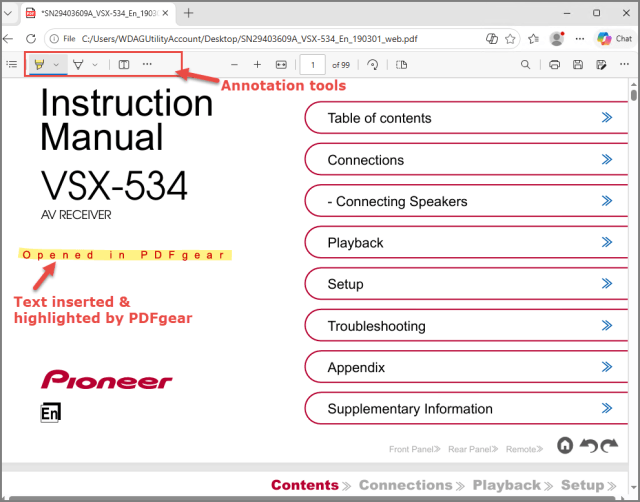Open Supplementary Information section

[466, 409]
